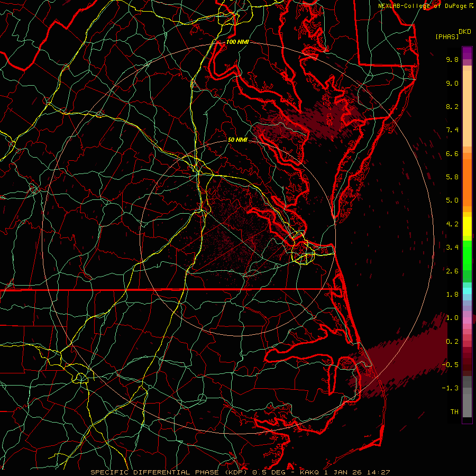The width and height of the screenshot is (476, 476).
Task: Pick the pink segment near 1.0
Action: 467,321
